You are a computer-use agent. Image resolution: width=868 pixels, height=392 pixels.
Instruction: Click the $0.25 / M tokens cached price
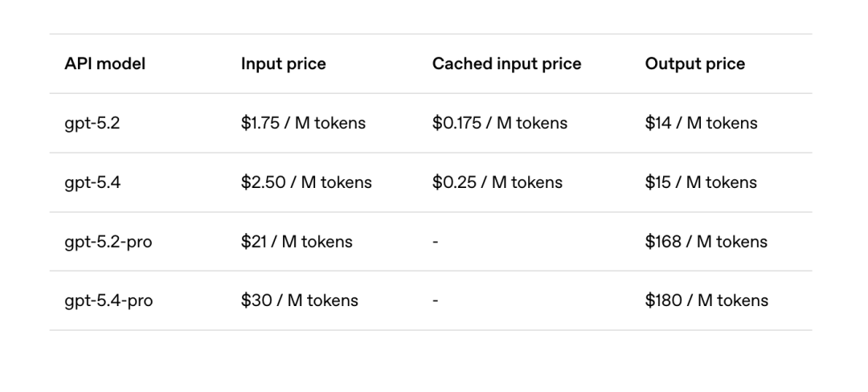(x=497, y=183)
